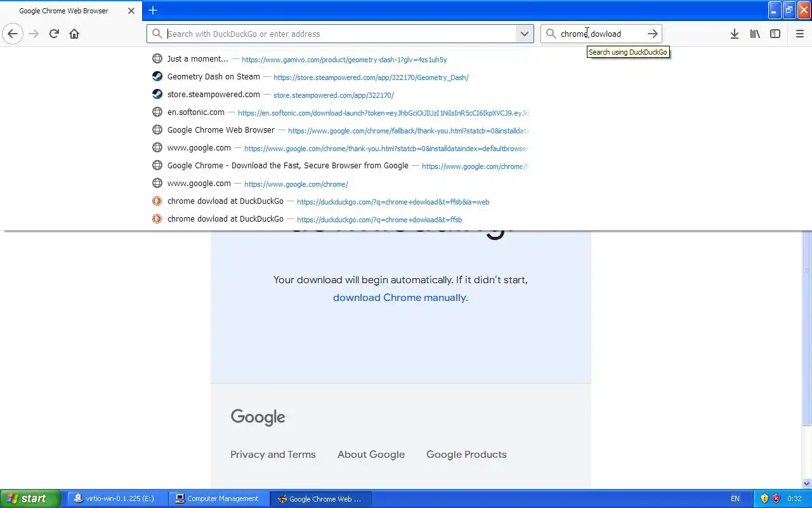
Task: Open Privacy and Terms link
Action: [273, 455]
